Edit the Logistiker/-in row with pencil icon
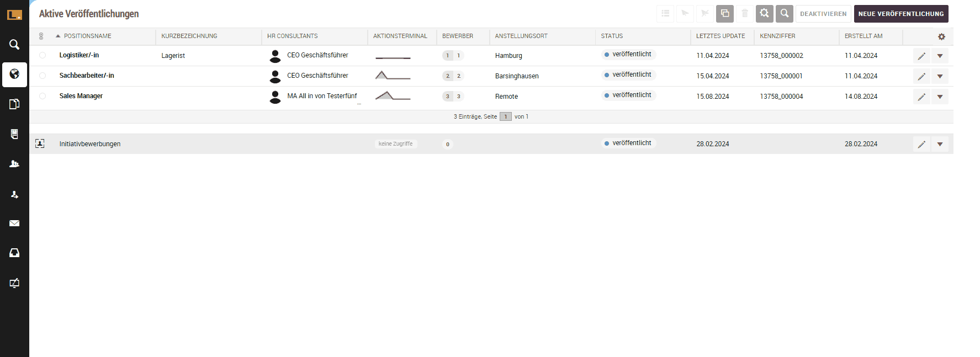Screen dimensions: 980x357 pos(921,56)
